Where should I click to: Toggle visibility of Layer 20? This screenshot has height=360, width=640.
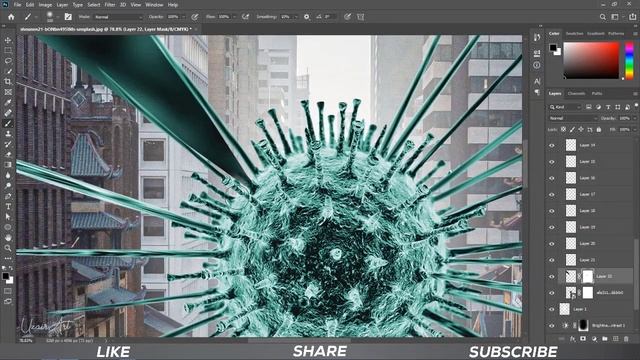click(552, 244)
